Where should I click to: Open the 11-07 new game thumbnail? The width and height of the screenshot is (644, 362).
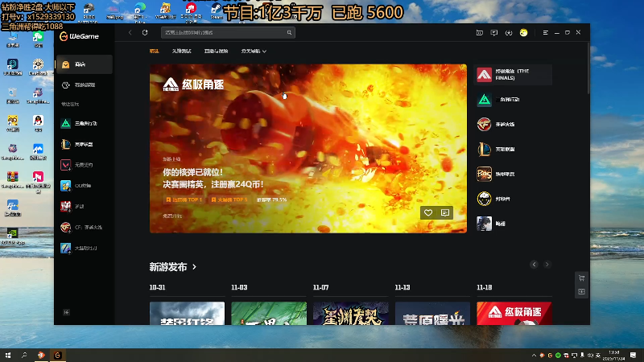(x=351, y=314)
